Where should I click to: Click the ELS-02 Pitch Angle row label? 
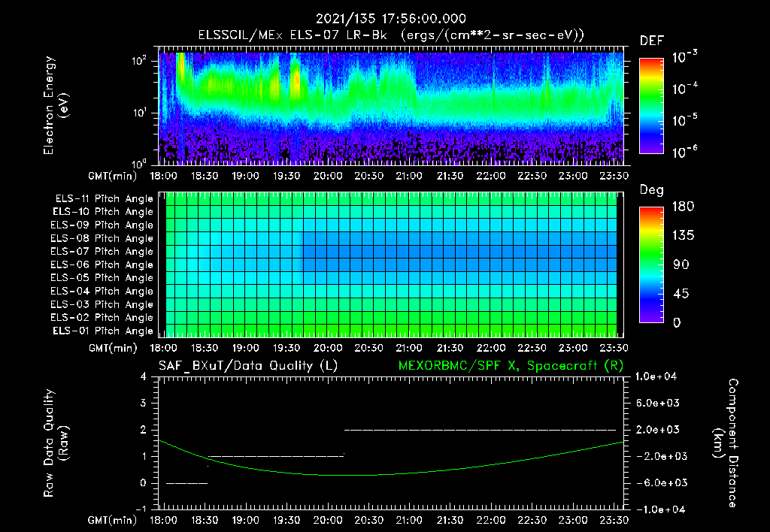coord(102,318)
